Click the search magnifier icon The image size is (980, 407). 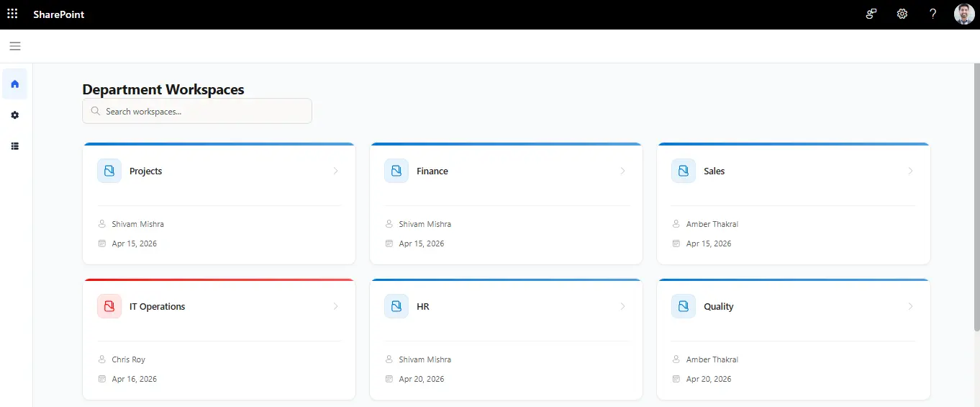pyautogui.click(x=96, y=111)
